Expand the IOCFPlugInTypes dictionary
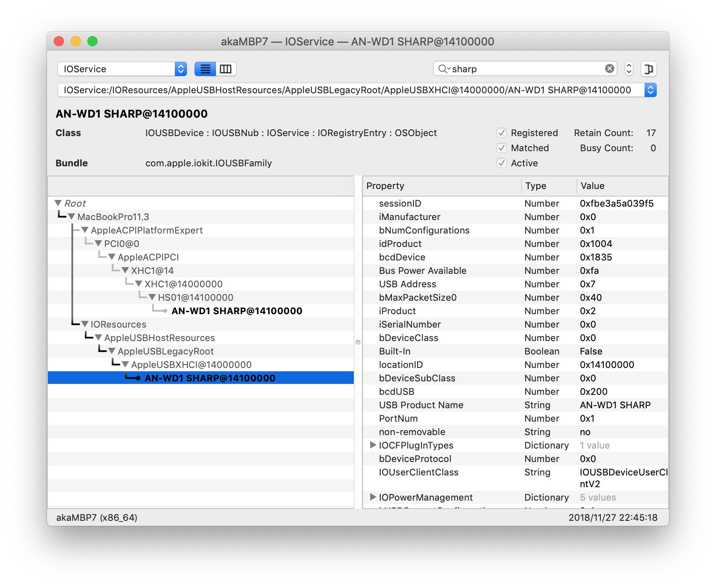The image size is (716, 588). click(373, 445)
